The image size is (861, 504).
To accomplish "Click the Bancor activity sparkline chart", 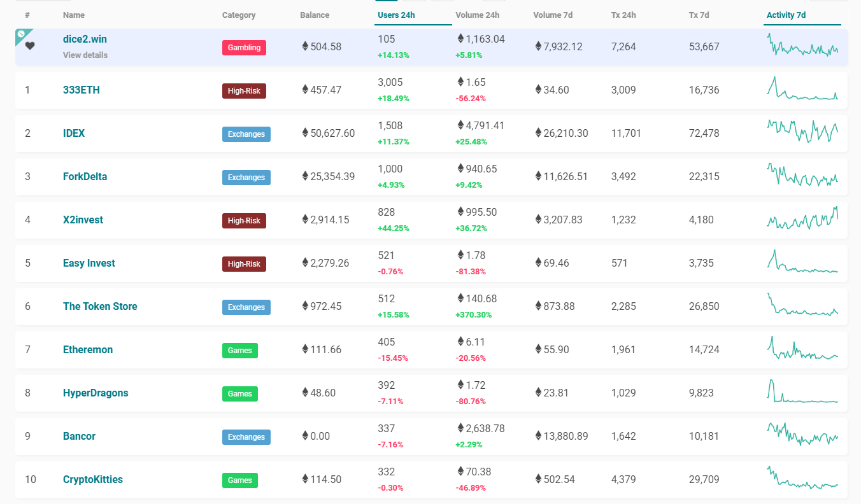I will tap(802, 434).
